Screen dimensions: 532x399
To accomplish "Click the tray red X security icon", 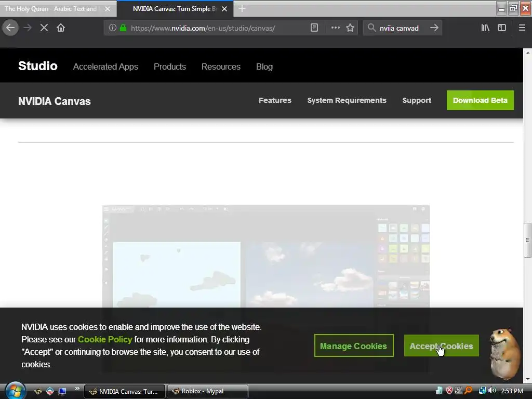I will [x=449, y=391].
